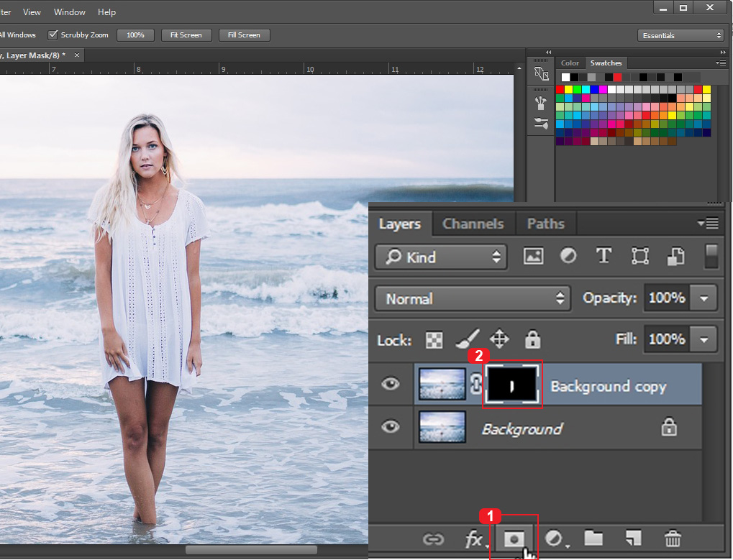Expand the side icon dock double arrows
The image size is (733, 560).
pyautogui.click(x=548, y=52)
